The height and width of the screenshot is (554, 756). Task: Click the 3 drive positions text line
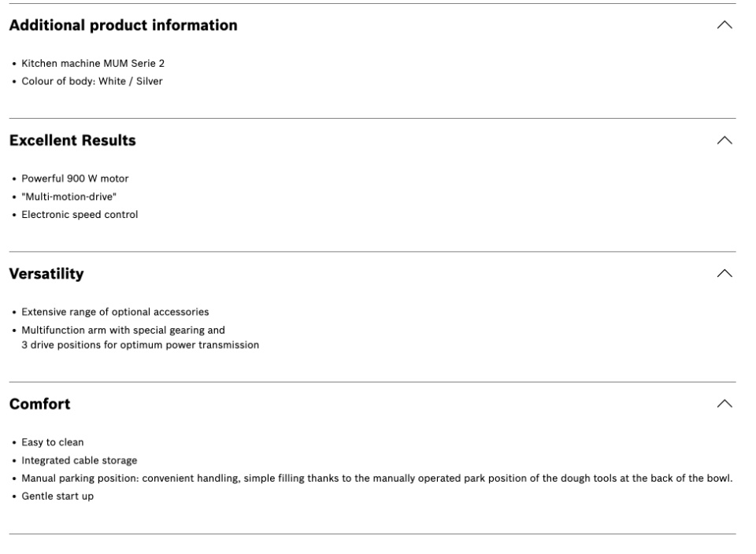coord(140,345)
